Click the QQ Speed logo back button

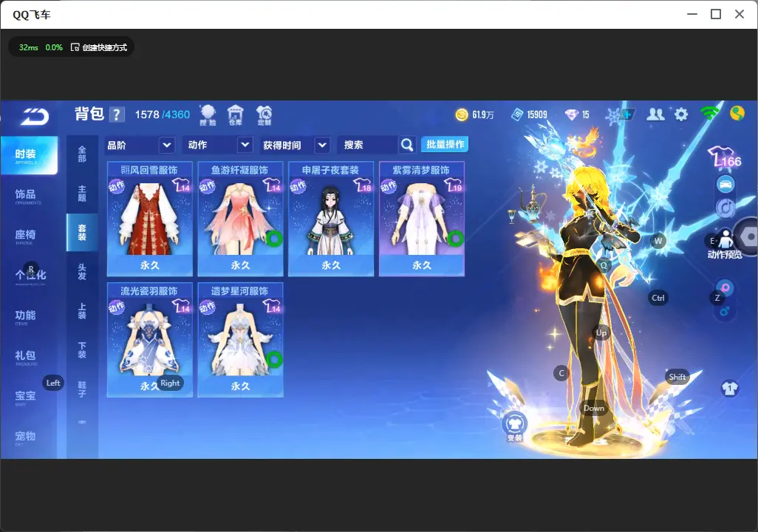tap(34, 117)
